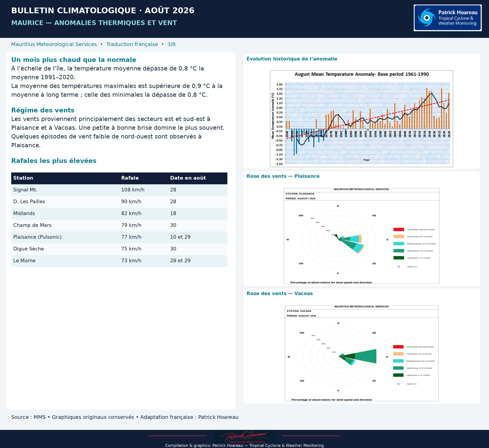The height and width of the screenshot is (448, 489).
Task: Click the '3/8' page indicator
Action: [172, 44]
